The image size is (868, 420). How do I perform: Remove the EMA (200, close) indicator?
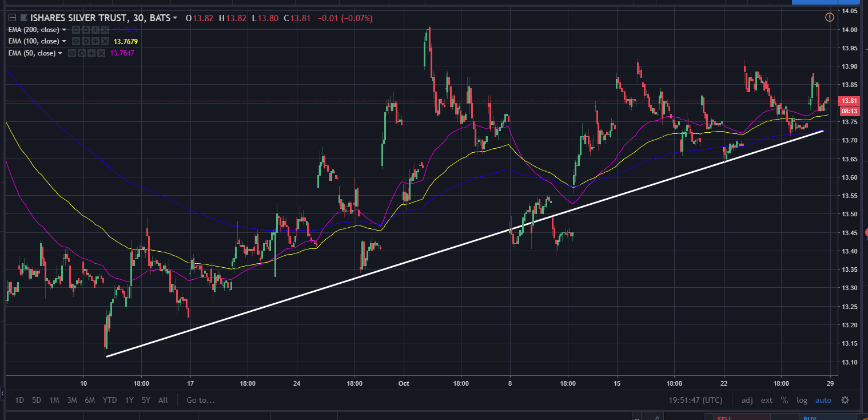[x=105, y=30]
